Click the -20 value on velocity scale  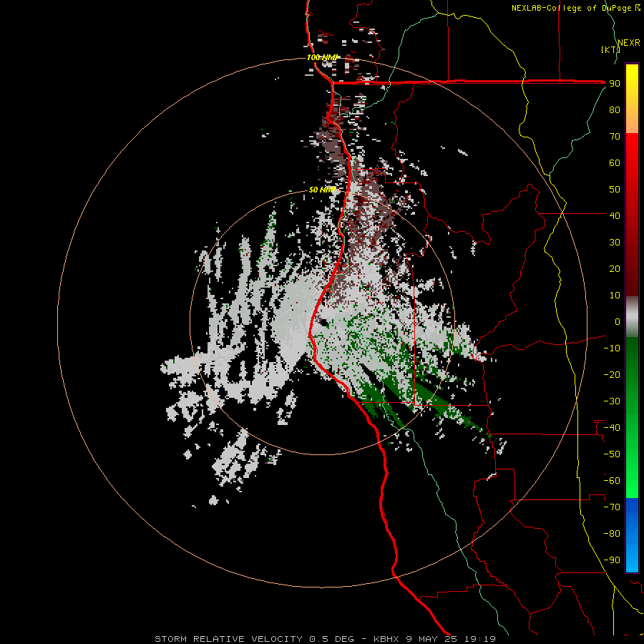click(612, 374)
